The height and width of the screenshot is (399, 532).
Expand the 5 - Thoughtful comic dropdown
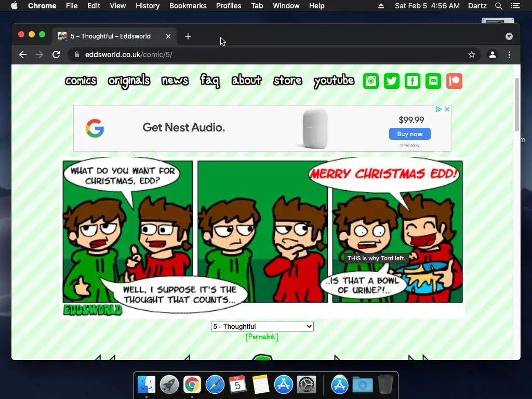(262, 326)
